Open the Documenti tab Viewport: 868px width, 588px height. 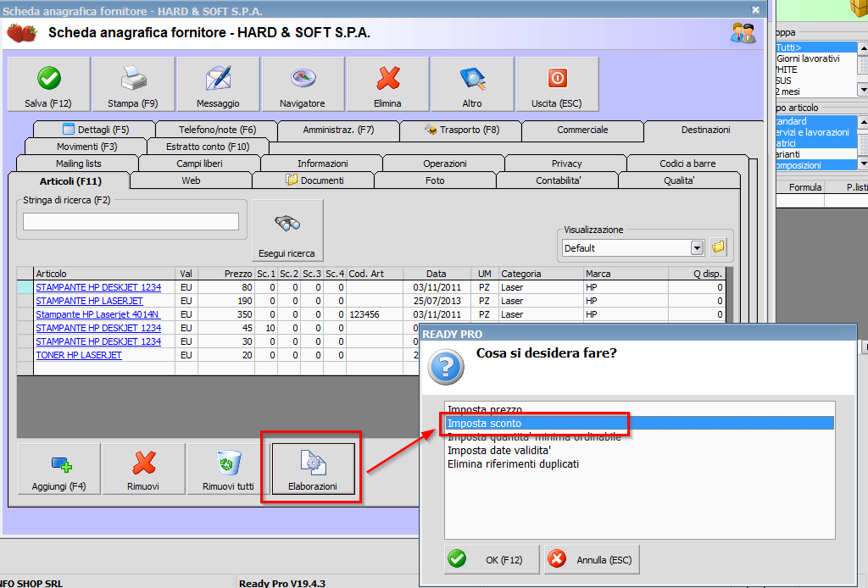[x=314, y=180]
